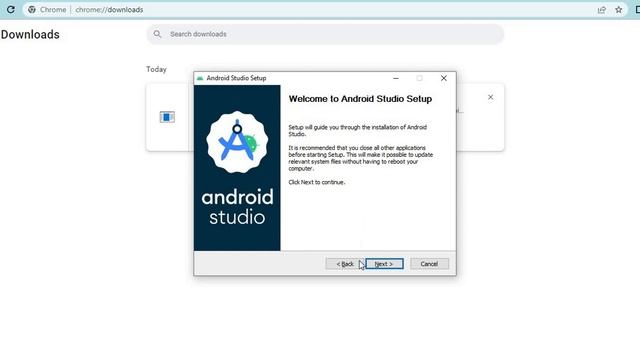Click the Android Studio Setup title icon
This screenshot has height=360, width=640.
coord(200,78)
